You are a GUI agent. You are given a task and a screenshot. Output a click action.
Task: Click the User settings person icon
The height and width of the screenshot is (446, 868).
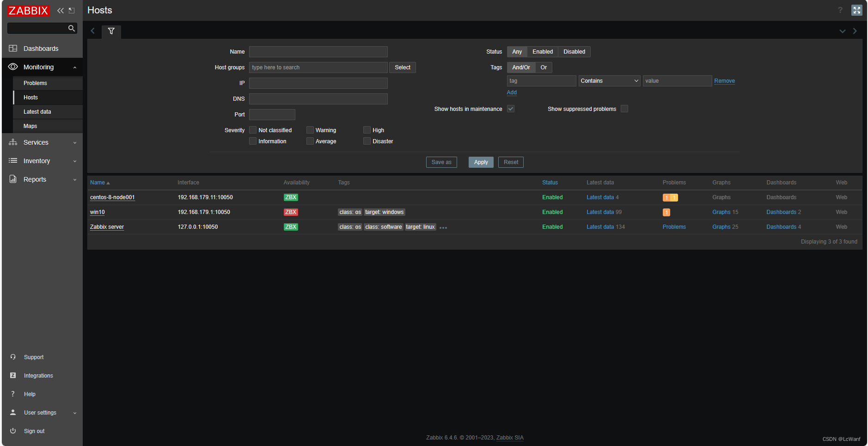[13, 412]
